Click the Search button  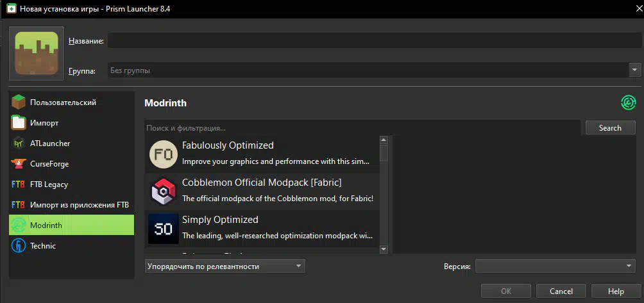(610, 127)
